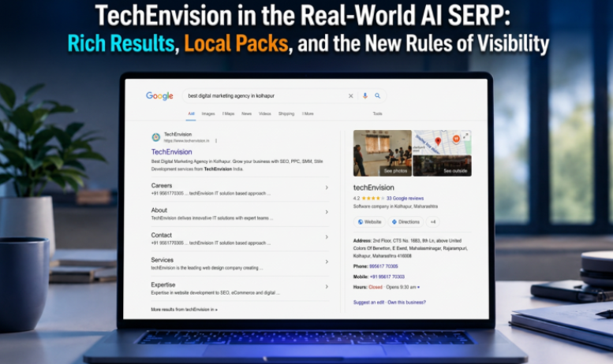Submit search with magnifier icon
This screenshot has height=364, width=613.
[x=378, y=95]
